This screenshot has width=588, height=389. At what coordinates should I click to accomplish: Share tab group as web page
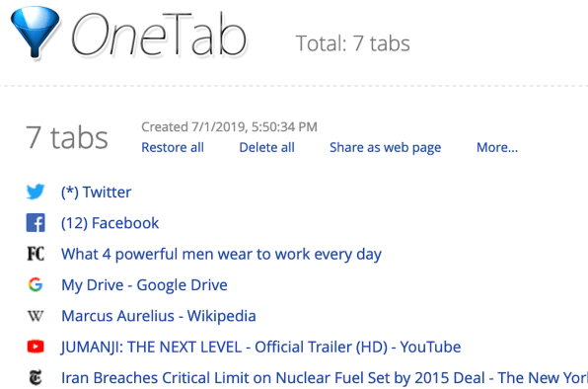pos(385,148)
